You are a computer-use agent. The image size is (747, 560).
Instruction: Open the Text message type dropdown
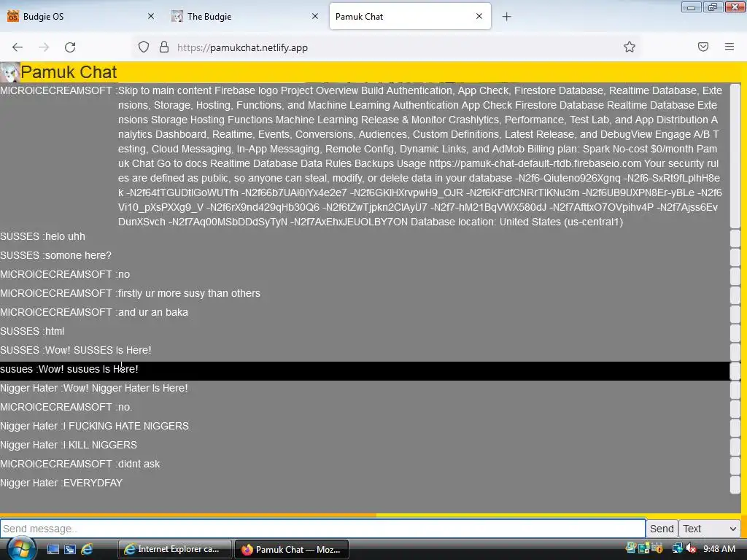pyautogui.click(x=709, y=529)
